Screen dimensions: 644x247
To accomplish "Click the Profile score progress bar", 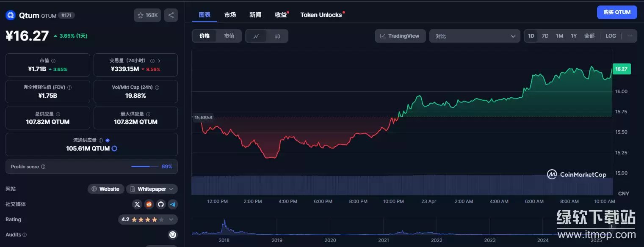I will (144, 167).
